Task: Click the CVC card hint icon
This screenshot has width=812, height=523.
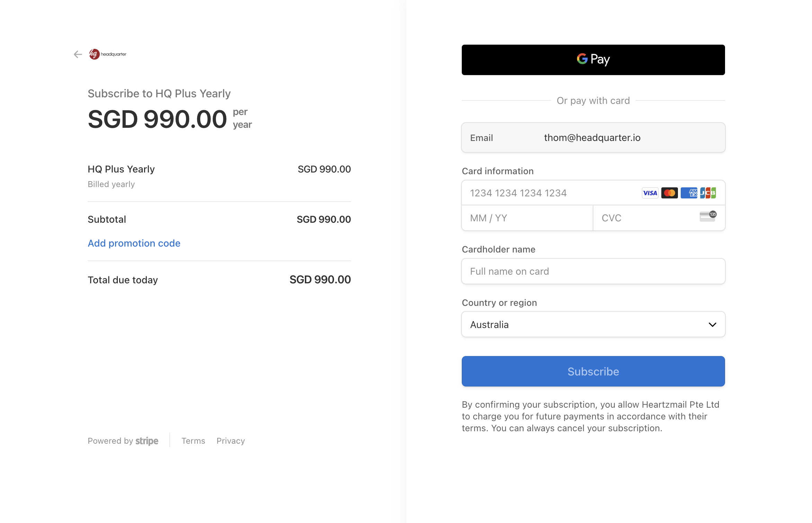Action: click(708, 216)
